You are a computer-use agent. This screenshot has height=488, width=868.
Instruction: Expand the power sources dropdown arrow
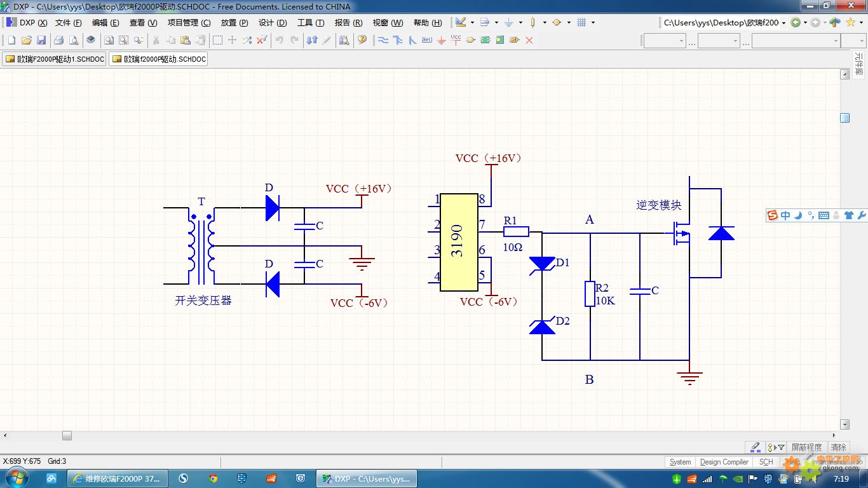520,22
